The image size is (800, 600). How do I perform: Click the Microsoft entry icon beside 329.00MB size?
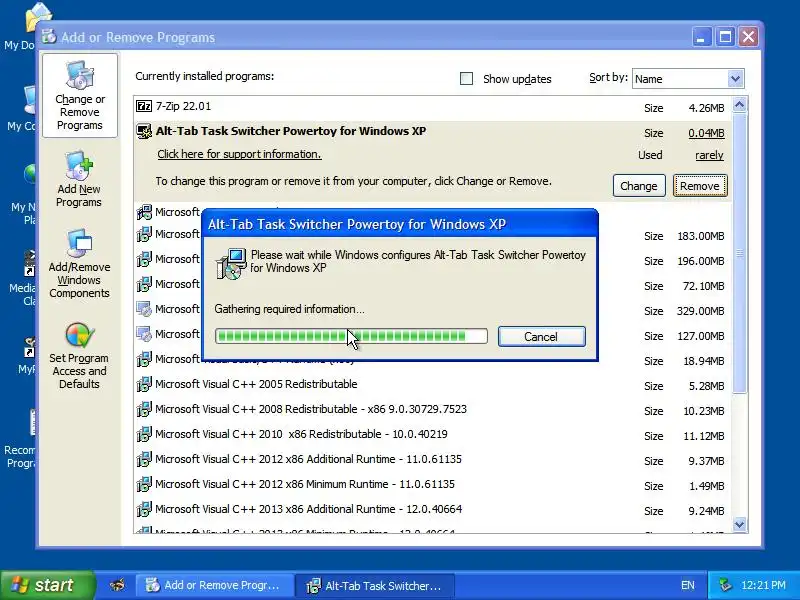click(x=144, y=309)
